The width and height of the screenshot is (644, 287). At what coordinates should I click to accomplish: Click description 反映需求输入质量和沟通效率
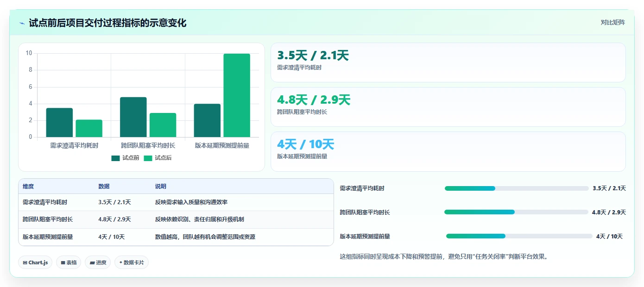(x=191, y=202)
